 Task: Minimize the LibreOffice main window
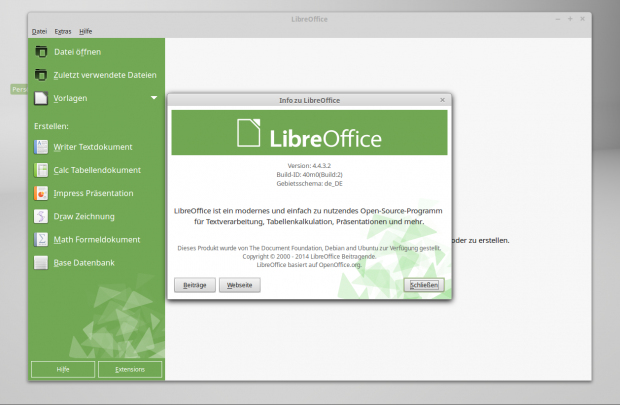[x=558, y=19]
